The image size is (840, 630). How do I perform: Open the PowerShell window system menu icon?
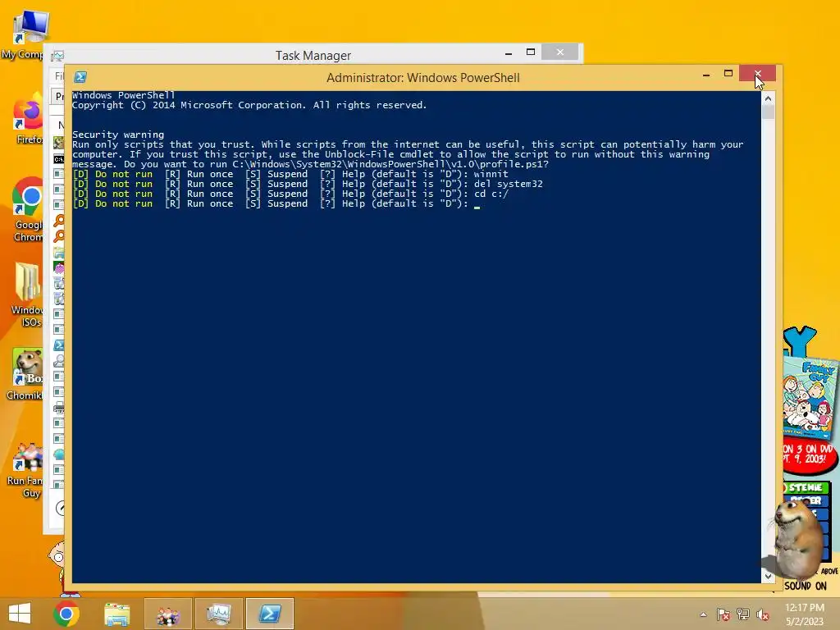click(80, 77)
